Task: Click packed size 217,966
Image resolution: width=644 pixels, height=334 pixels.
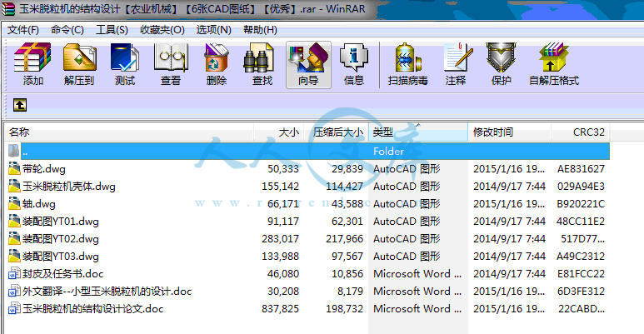Action: tap(344, 239)
